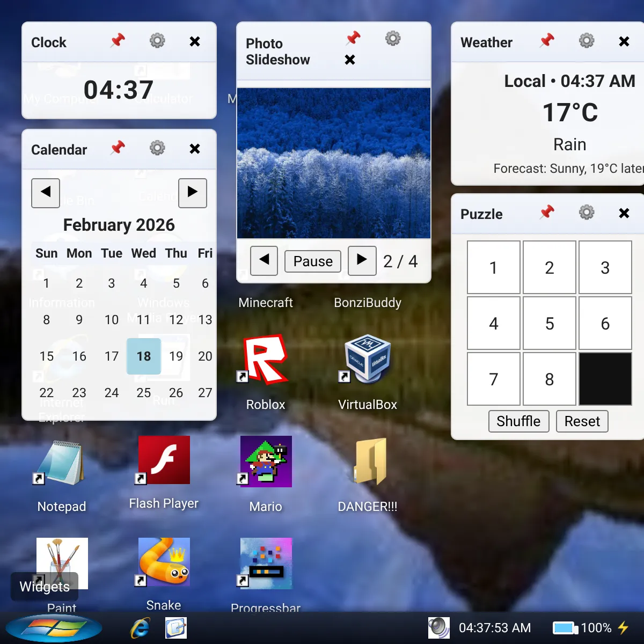Open the Roblox desktop shortcut
Viewport: 644px width, 644px height.
tap(266, 360)
